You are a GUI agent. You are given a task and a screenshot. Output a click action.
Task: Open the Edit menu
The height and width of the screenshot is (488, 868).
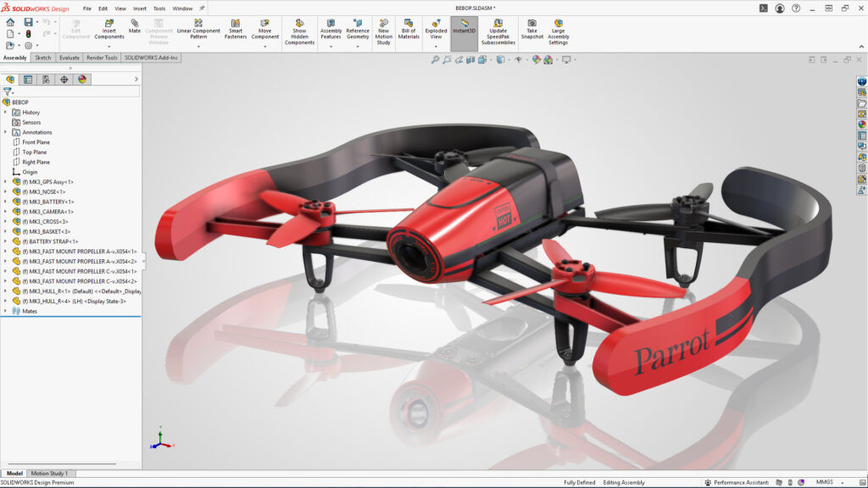tap(103, 8)
